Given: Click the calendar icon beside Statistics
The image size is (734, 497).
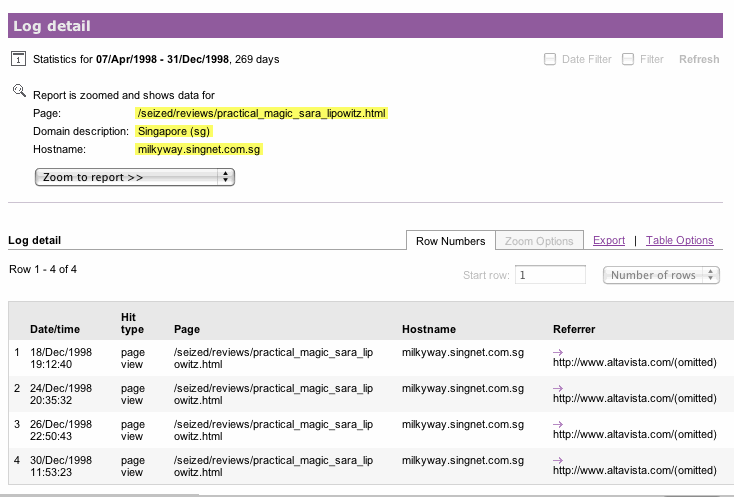Looking at the screenshot, I should coord(18,59).
